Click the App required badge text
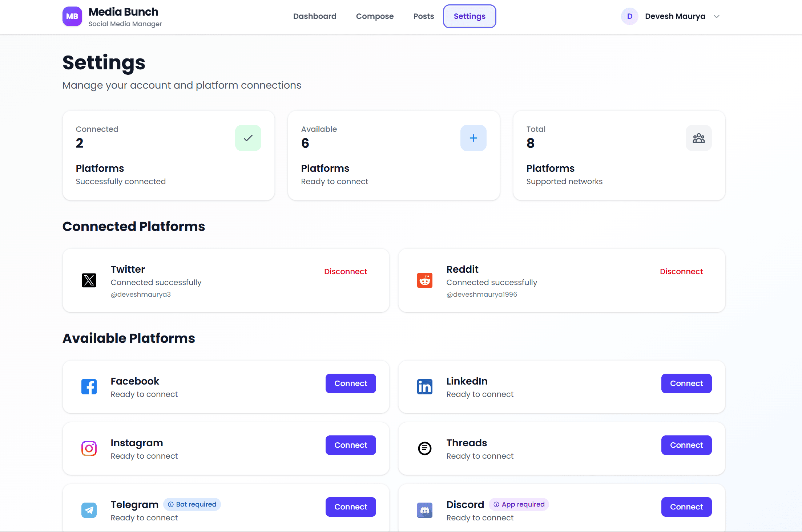 click(x=523, y=504)
